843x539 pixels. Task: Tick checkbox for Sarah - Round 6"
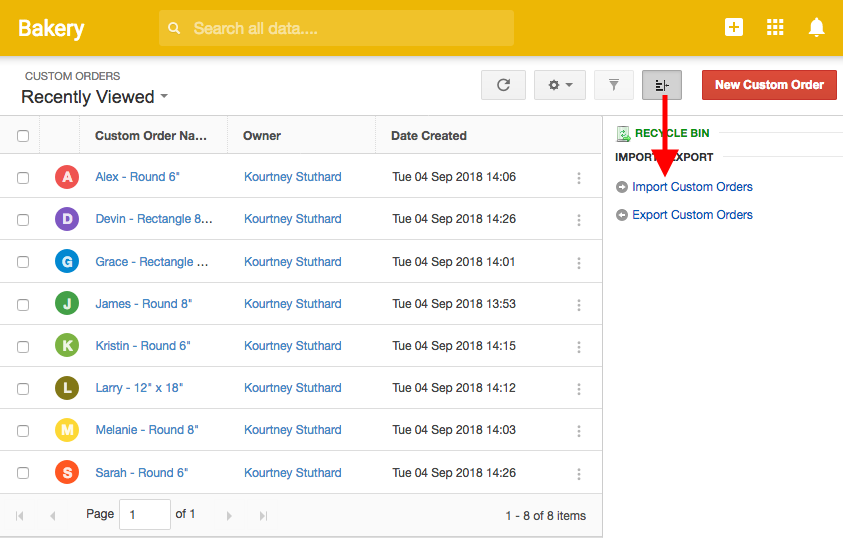pyautogui.click(x=23, y=473)
